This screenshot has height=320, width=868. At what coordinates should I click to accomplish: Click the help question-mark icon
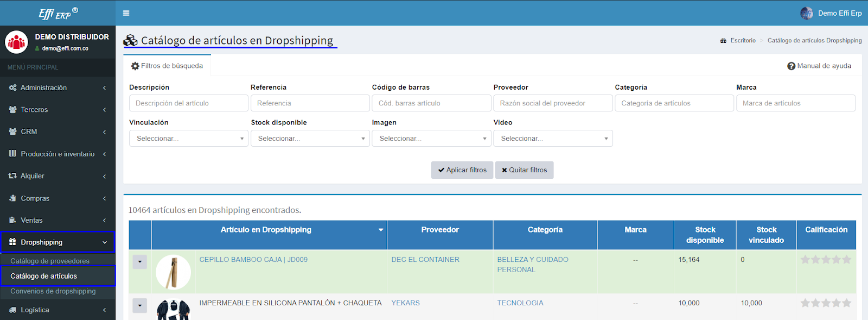(791, 66)
